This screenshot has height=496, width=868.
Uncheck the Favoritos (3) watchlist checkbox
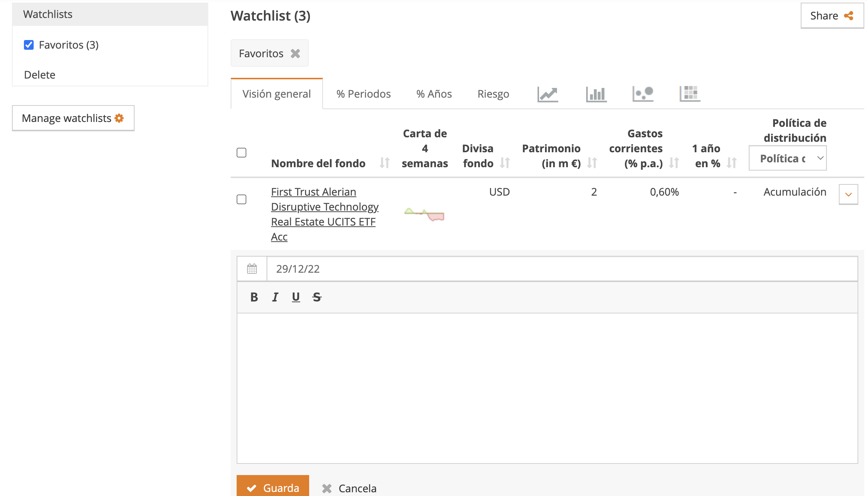click(x=29, y=45)
